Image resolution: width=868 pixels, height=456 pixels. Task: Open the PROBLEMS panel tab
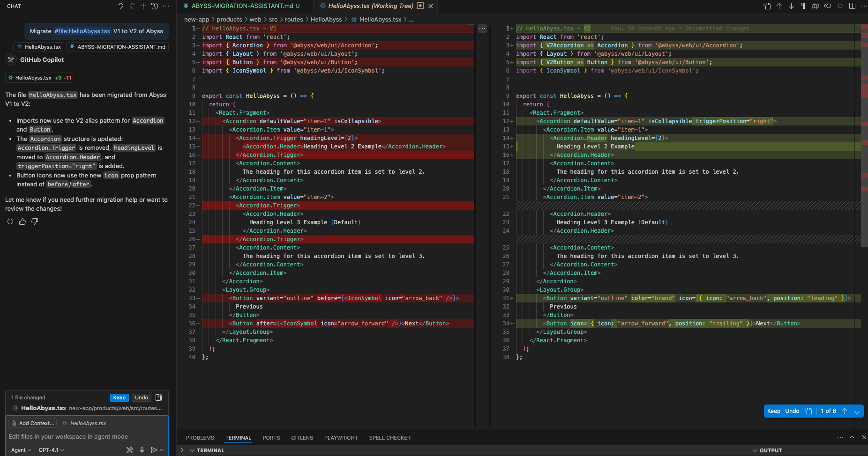(x=200, y=438)
